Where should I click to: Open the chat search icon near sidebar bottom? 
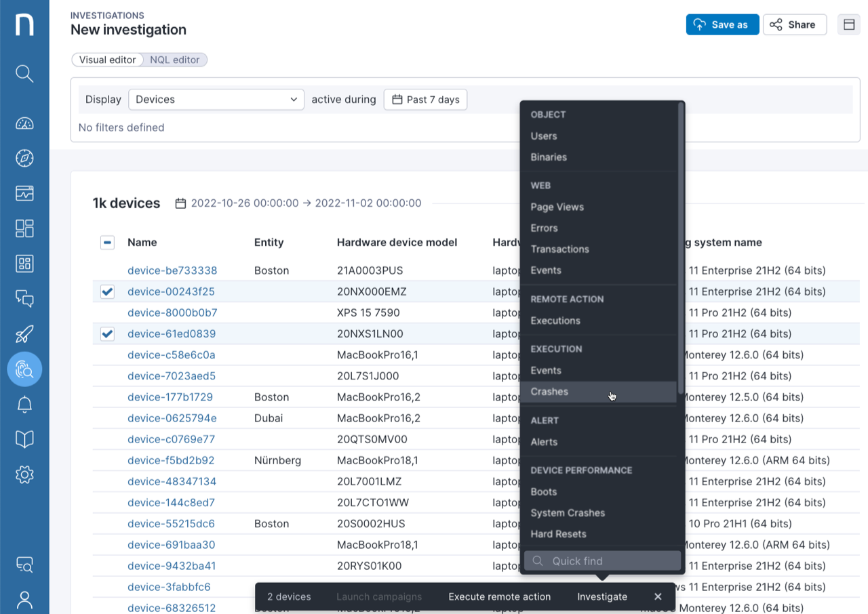click(x=24, y=565)
